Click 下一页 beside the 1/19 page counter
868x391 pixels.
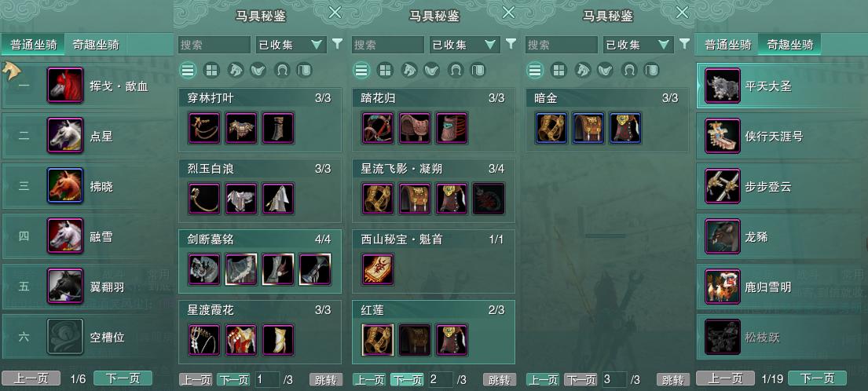click(x=816, y=378)
